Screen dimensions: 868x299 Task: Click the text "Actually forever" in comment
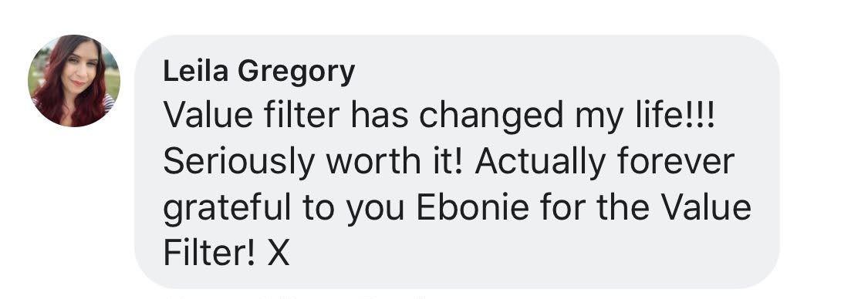pos(604,162)
